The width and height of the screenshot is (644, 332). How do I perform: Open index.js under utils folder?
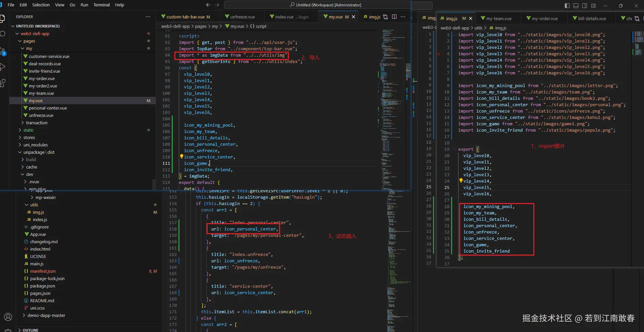(40, 219)
